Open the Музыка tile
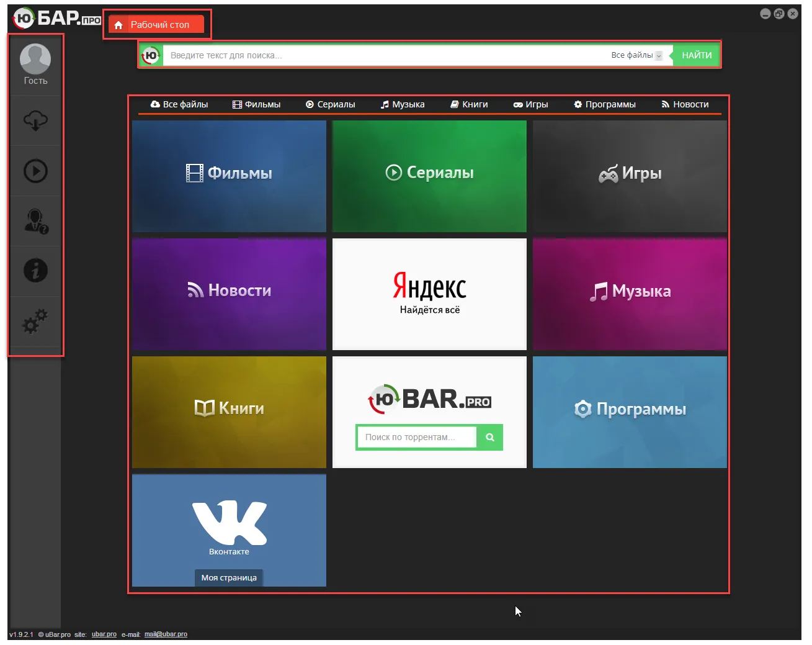 click(x=630, y=294)
